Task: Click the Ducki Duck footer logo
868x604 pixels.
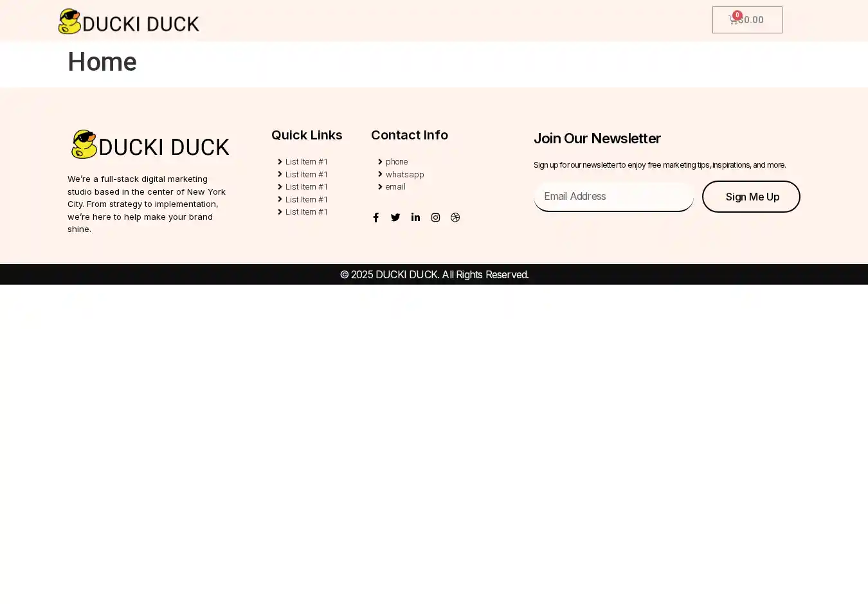Action: [x=150, y=145]
